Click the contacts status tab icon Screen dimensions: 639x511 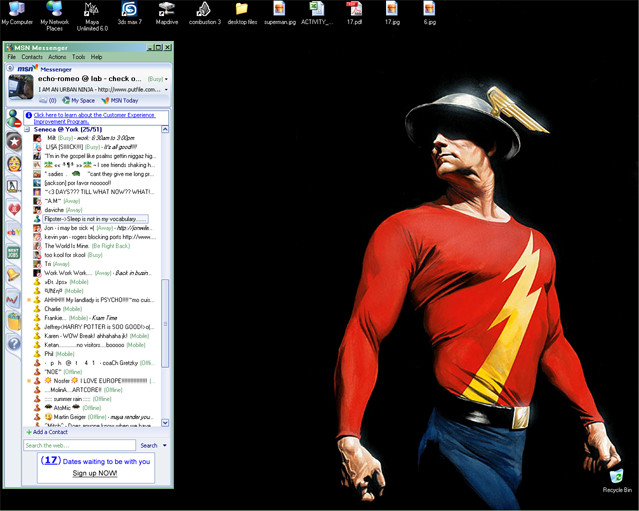[x=14, y=119]
